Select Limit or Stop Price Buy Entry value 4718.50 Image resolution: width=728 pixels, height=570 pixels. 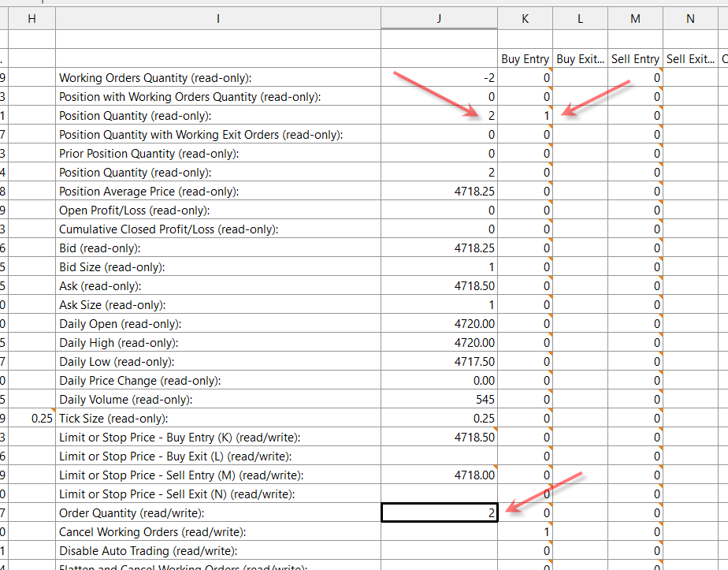click(439, 437)
